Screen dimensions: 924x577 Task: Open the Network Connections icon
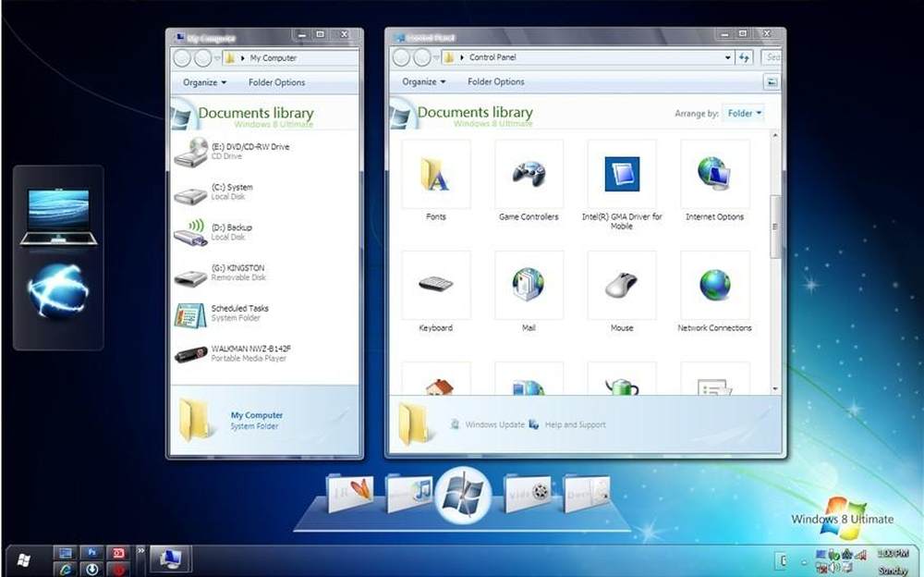pyautogui.click(x=714, y=286)
